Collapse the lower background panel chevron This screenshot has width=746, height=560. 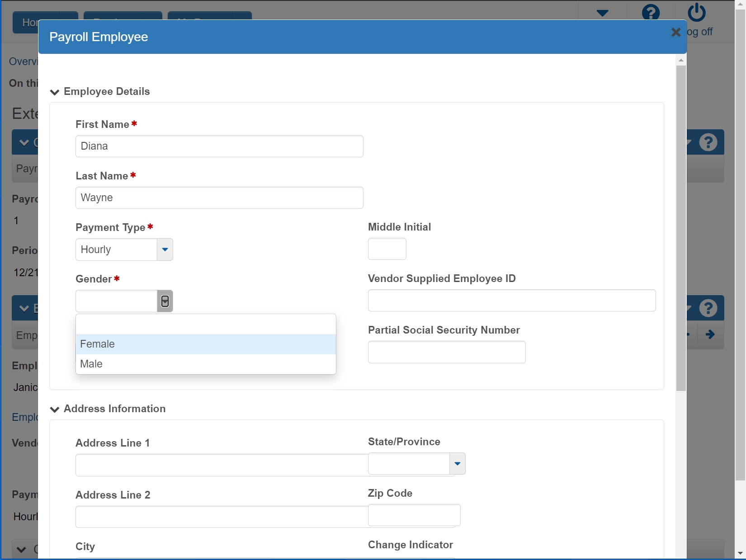click(x=24, y=309)
